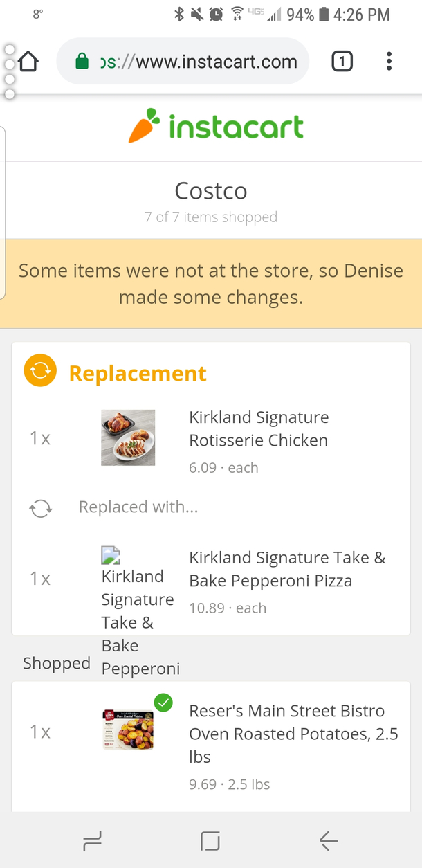Open Reser's Oven Roasted Potatoes thumbnail
Screen dimensions: 422x868
pos(128,729)
